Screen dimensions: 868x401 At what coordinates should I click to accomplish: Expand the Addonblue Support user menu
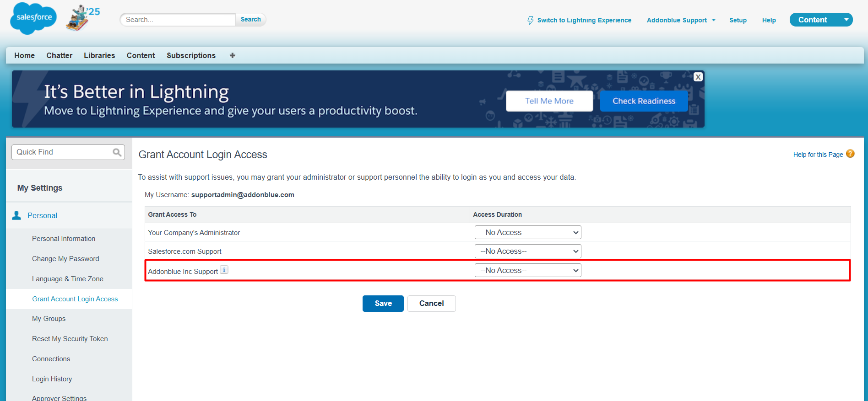click(681, 20)
